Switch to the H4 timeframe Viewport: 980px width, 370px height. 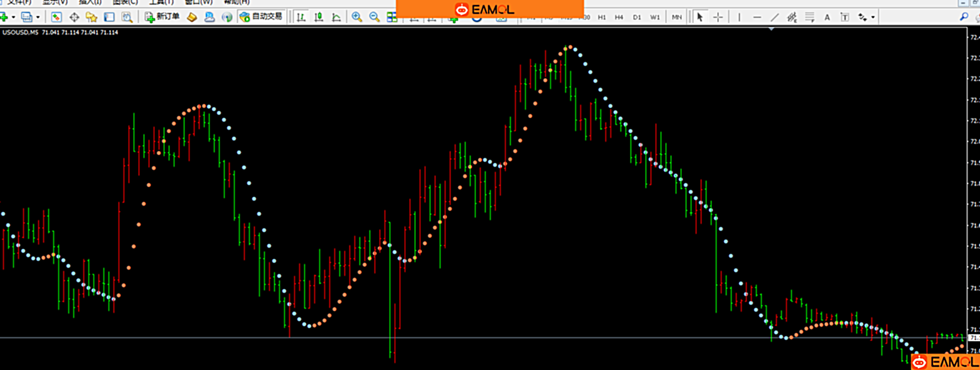click(x=619, y=18)
